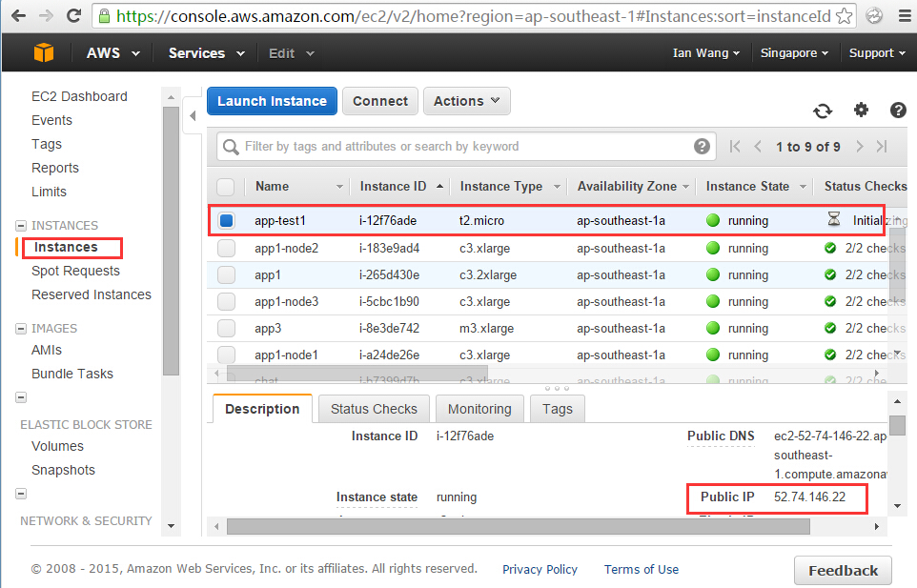
Task: Click the Feedback button
Action: point(843,571)
